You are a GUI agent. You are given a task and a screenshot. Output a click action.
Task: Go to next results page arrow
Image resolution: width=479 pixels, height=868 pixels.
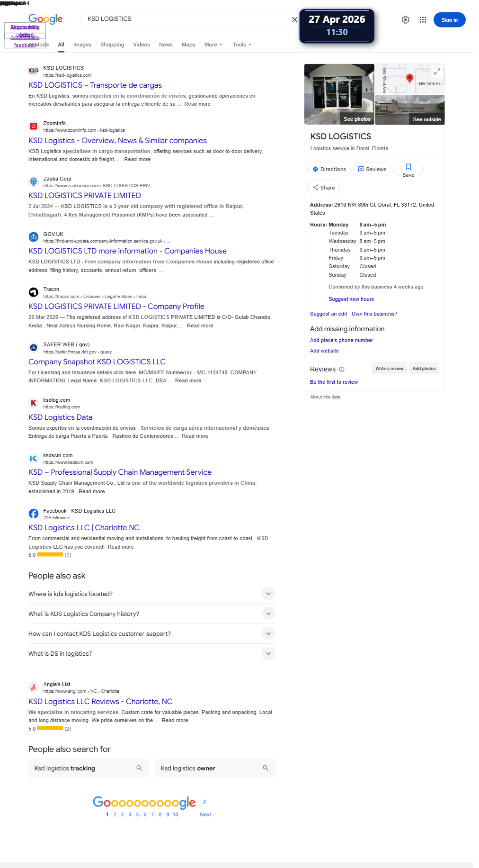pos(204,802)
